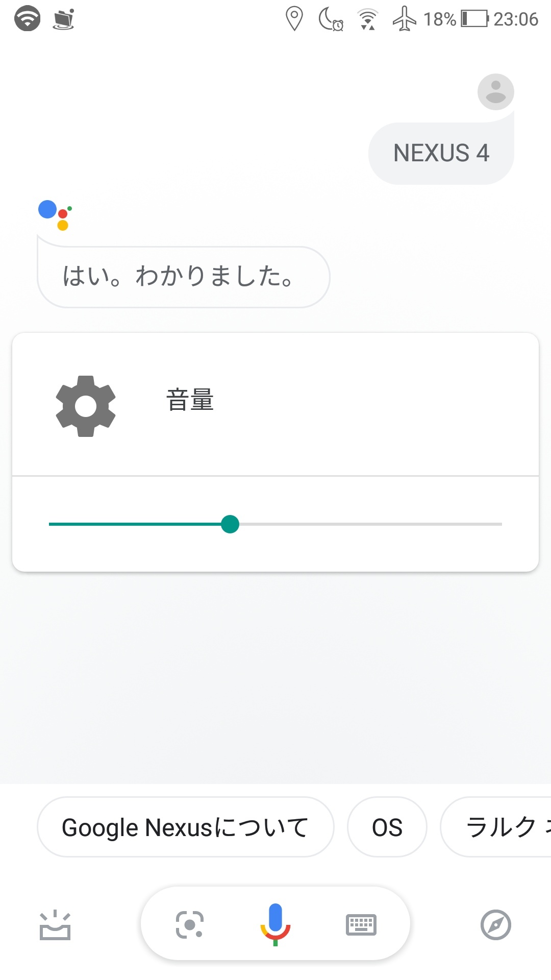Tap the "音量" volume label
Viewport: 551px width, 980px height.
pyautogui.click(x=190, y=400)
